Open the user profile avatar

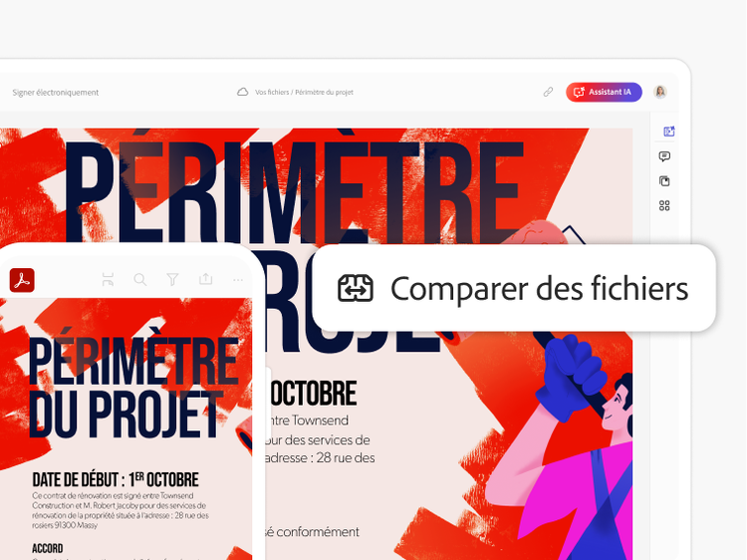click(659, 92)
